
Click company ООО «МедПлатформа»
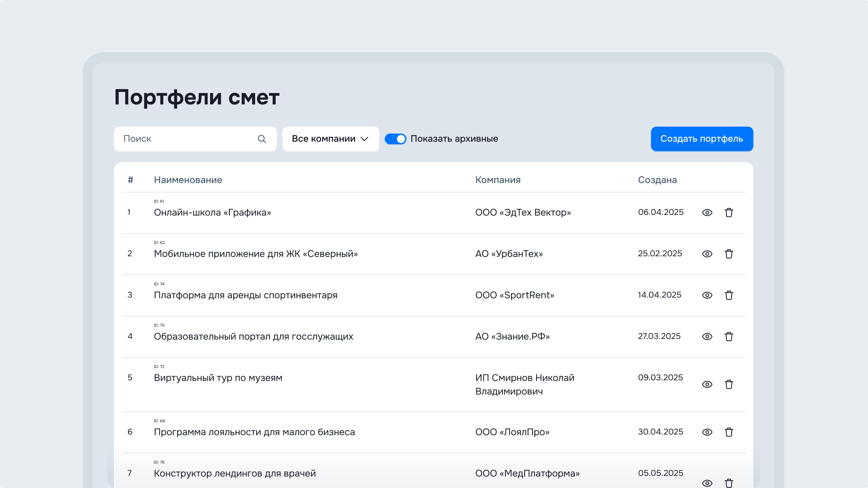pos(527,473)
